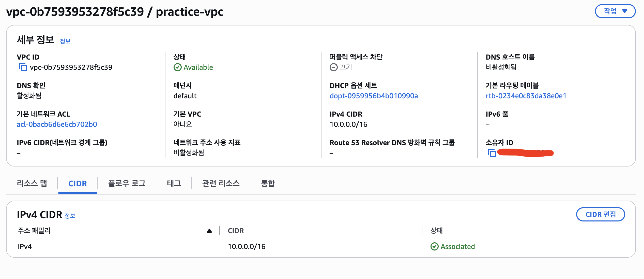Open route table rtb-0234e0c83da38e0e1 link
This screenshot has width=644, height=279.
click(x=526, y=96)
